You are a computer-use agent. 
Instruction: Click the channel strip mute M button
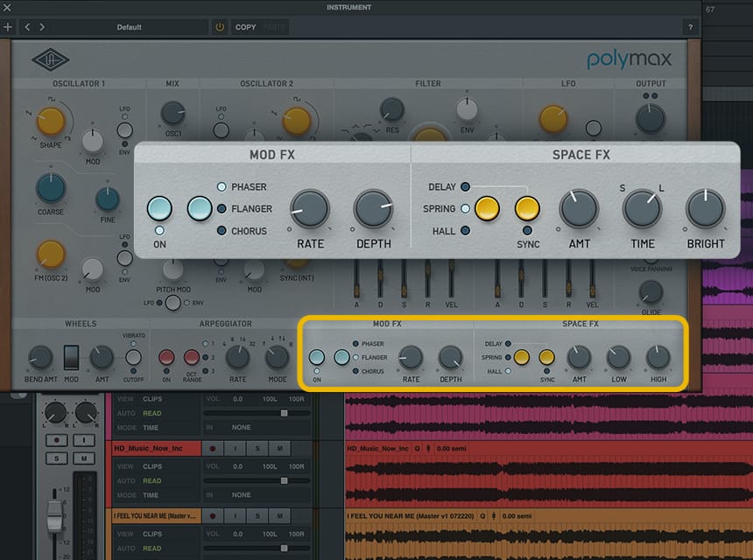point(84,458)
